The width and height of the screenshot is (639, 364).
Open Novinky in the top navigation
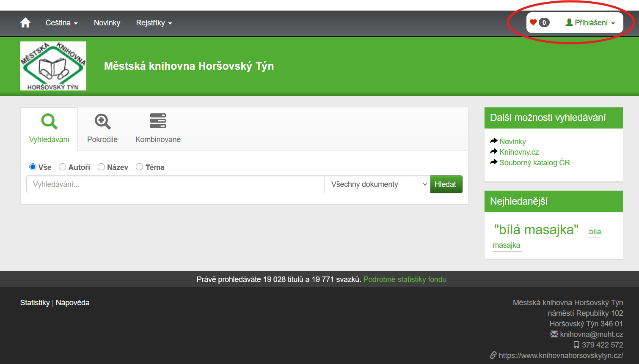107,23
